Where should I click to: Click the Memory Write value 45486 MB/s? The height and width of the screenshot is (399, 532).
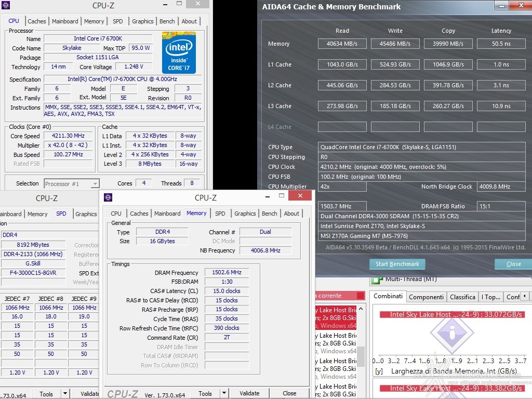click(x=395, y=44)
